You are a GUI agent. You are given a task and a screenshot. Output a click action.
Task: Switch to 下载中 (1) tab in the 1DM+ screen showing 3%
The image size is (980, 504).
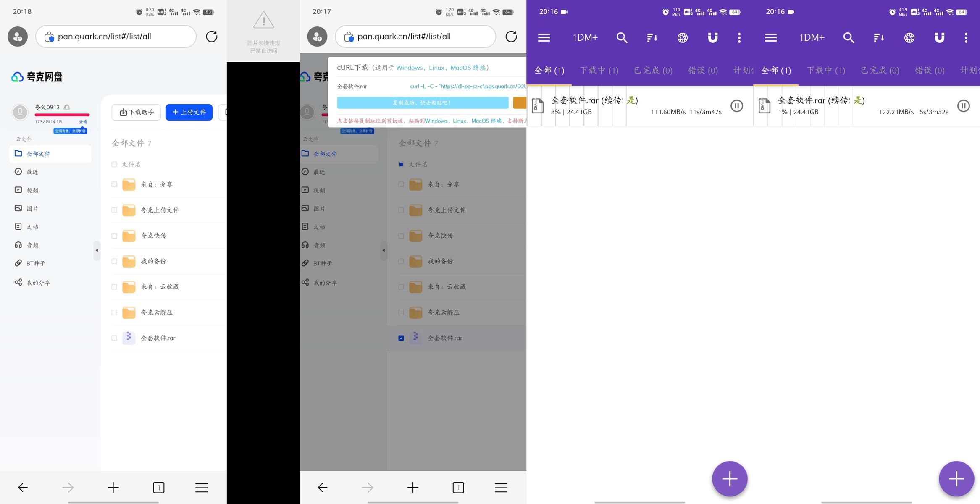click(x=599, y=70)
